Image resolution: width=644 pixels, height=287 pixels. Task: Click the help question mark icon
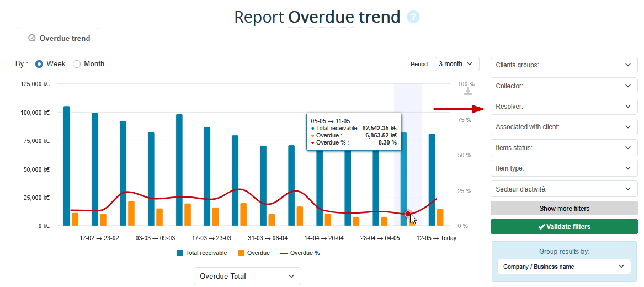click(413, 17)
